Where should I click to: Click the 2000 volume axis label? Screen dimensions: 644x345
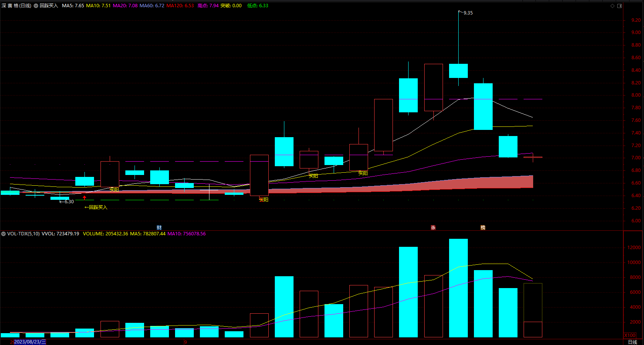point(635,322)
